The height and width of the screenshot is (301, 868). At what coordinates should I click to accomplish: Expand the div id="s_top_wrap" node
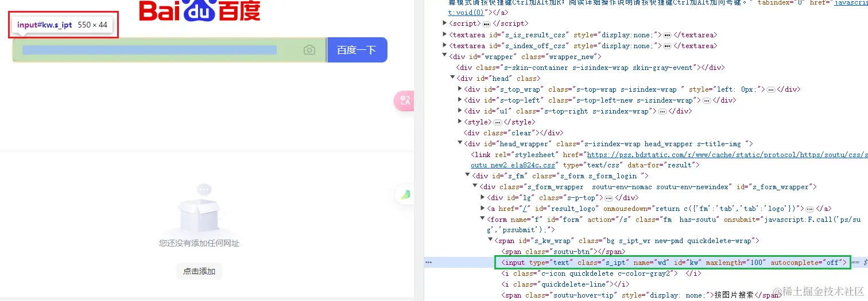460,89
